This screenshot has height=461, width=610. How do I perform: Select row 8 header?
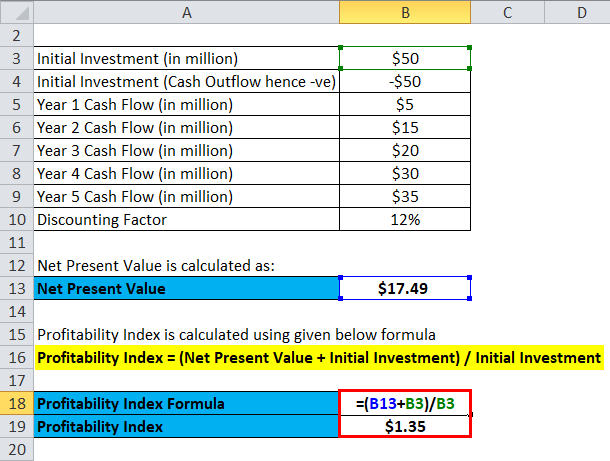pos(17,173)
